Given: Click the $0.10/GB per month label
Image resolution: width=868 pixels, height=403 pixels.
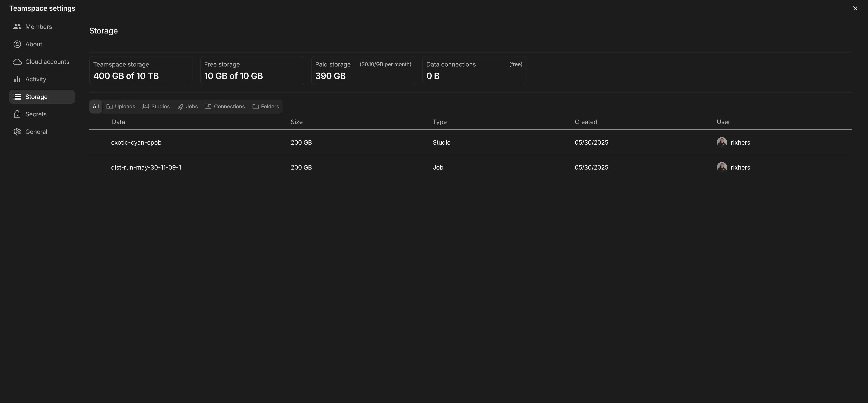Looking at the screenshot, I should pyautogui.click(x=385, y=64).
